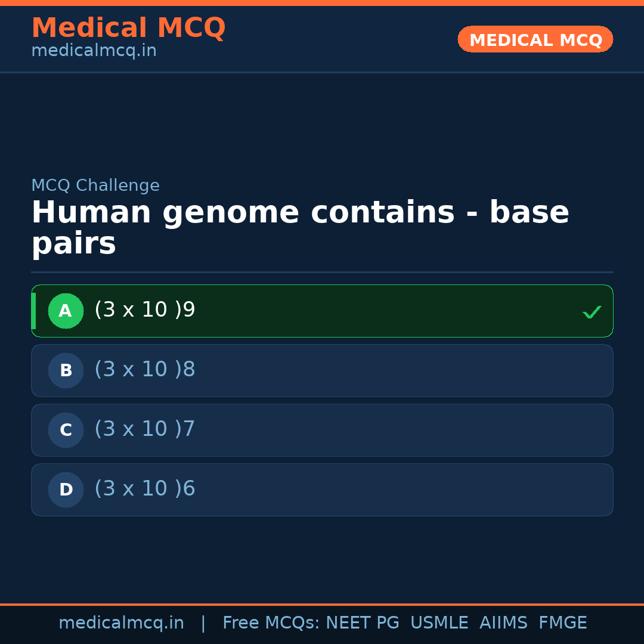Click FMGE in the footer
Viewport: 644px width, 644px height.
pyautogui.click(x=562, y=623)
